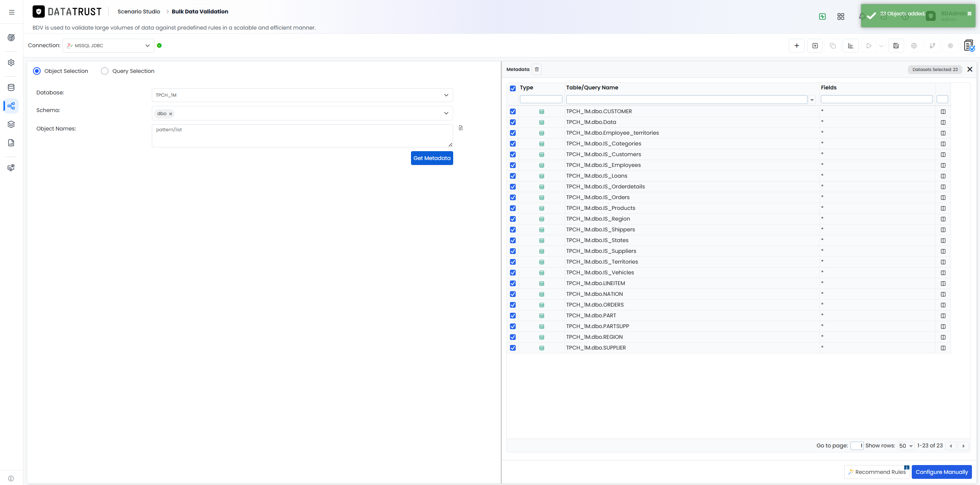The width and height of the screenshot is (980, 485).
Task: Uncheck the TPCH_1M.dbo.Data checkbox
Action: [x=513, y=122]
